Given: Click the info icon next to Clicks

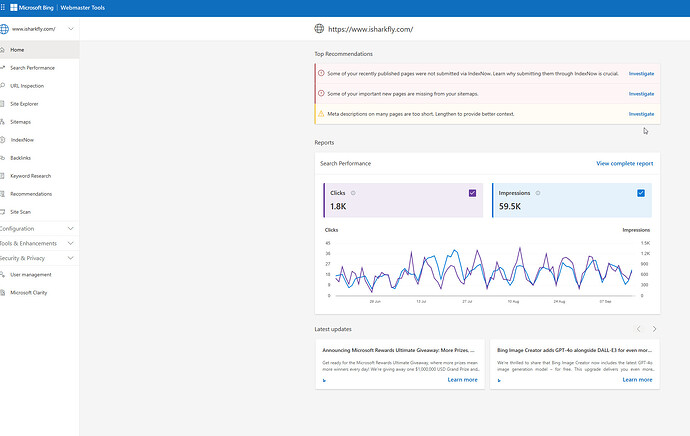Looking at the screenshot, I should tap(353, 193).
